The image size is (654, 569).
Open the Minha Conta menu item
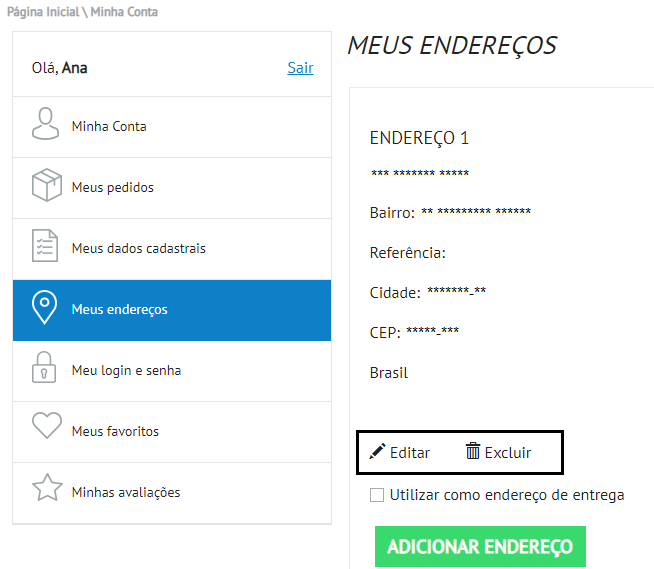(x=109, y=127)
